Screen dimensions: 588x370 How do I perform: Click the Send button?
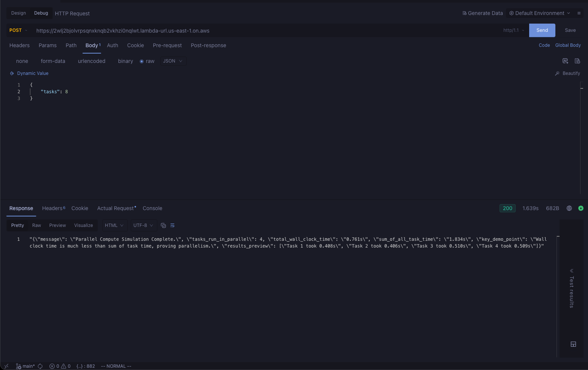pos(542,30)
